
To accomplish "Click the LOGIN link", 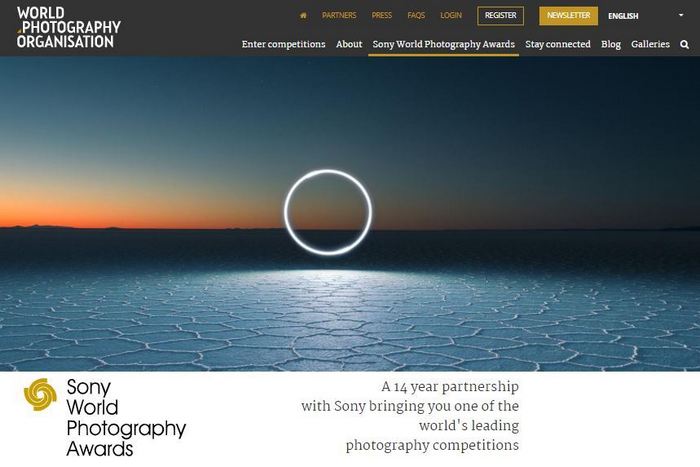I will tap(451, 16).
